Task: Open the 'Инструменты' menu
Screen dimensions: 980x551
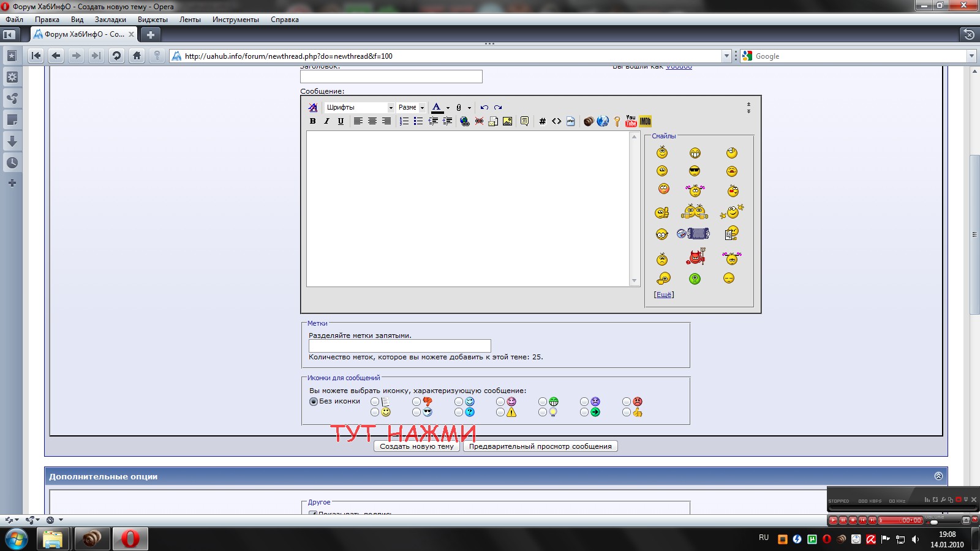Action: click(235, 20)
